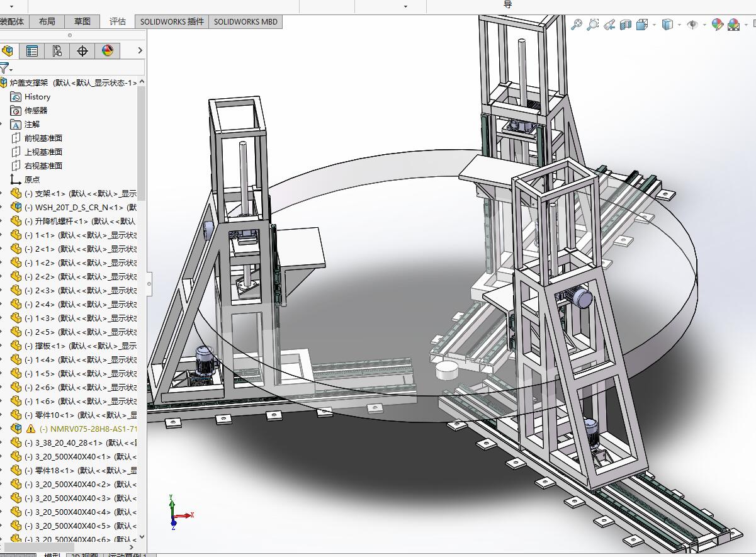
Task: Expand the panel tabs chevron arrow
Action: 140,50
